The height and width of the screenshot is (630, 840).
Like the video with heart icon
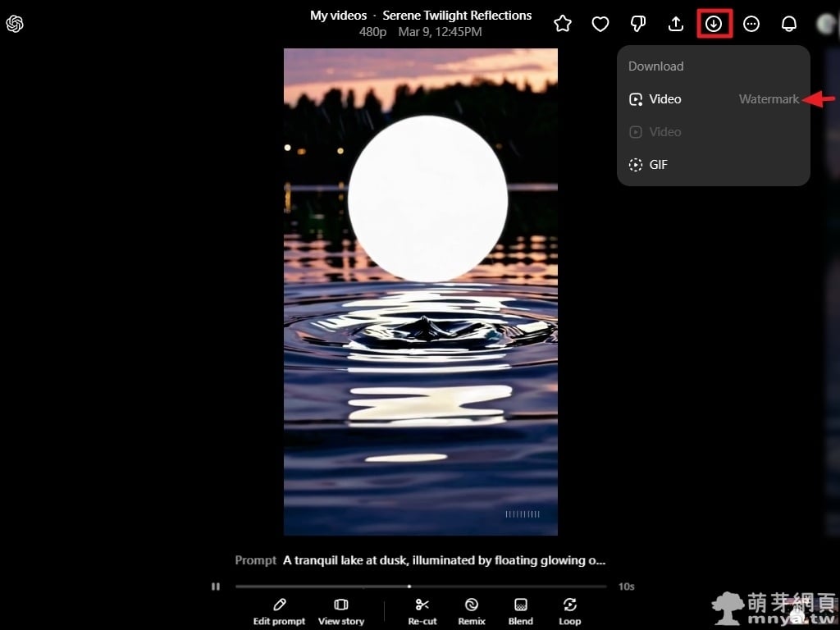(600, 24)
